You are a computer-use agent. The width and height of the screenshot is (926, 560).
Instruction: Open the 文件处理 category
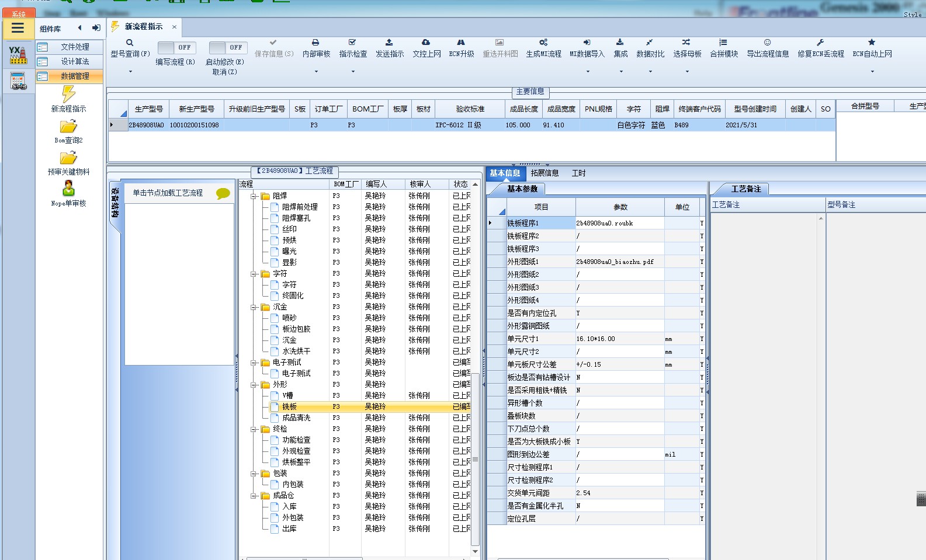tap(70, 47)
